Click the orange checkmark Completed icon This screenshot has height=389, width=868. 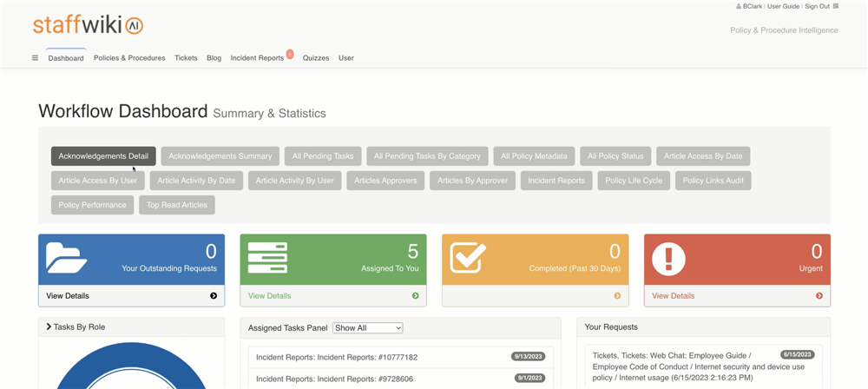(x=468, y=258)
